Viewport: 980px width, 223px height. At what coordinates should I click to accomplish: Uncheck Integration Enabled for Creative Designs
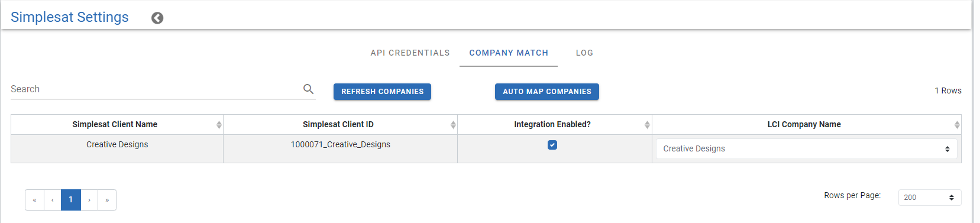coord(552,145)
